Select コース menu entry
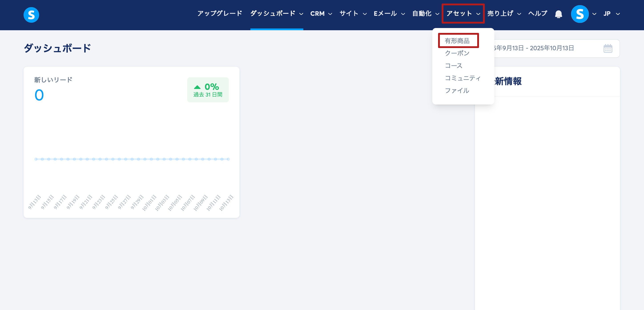The height and width of the screenshot is (310, 644). point(453,66)
